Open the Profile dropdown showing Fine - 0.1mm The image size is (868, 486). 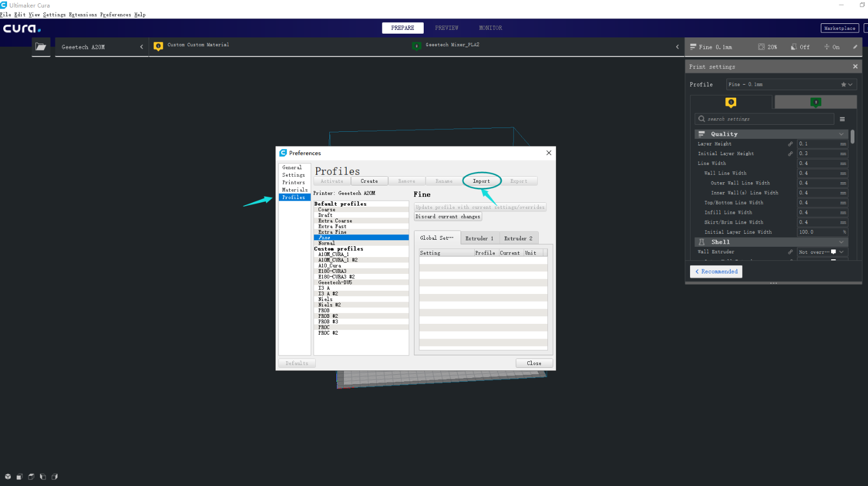(791, 85)
